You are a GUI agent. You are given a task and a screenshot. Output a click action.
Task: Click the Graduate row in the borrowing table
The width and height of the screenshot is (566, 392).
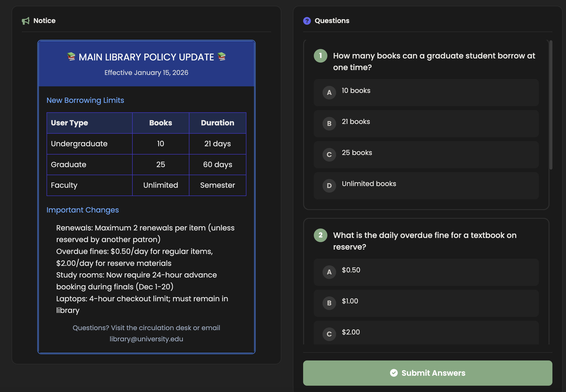point(146,164)
